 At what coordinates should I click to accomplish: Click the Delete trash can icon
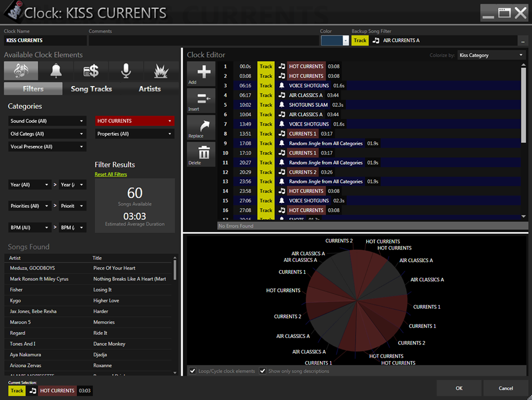click(x=201, y=154)
